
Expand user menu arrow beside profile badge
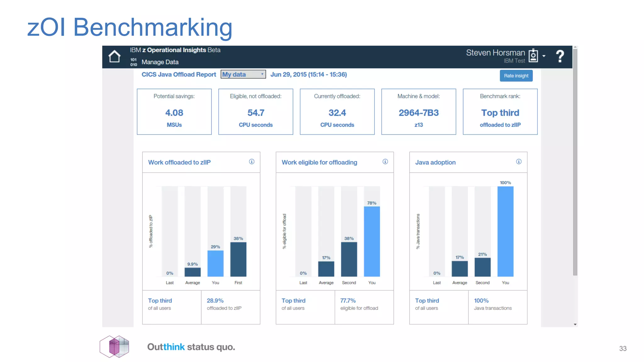pos(544,56)
